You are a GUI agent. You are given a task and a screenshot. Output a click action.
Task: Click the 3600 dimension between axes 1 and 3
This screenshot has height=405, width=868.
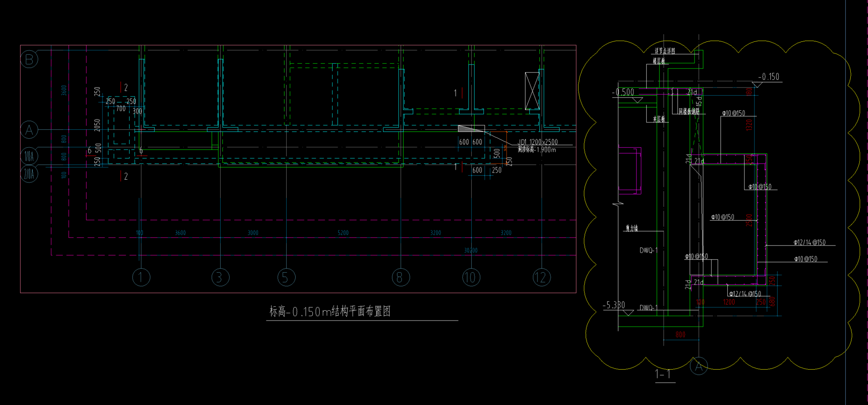tap(180, 233)
